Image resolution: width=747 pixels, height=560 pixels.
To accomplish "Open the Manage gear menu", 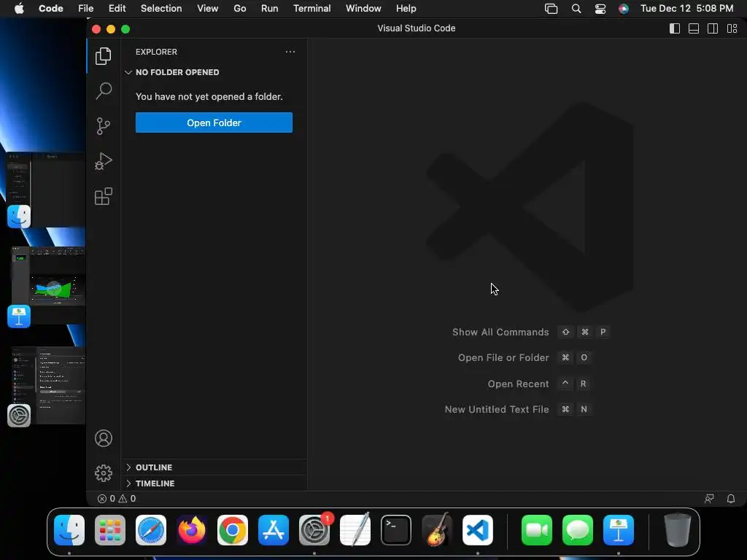I will (x=104, y=472).
